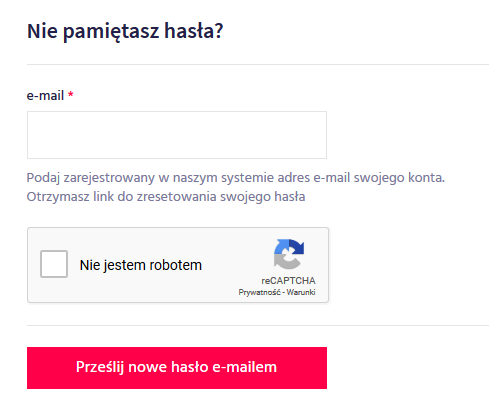Click the red required-field asterisk
The height and width of the screenshot is (403, 489).
point(70,94)
